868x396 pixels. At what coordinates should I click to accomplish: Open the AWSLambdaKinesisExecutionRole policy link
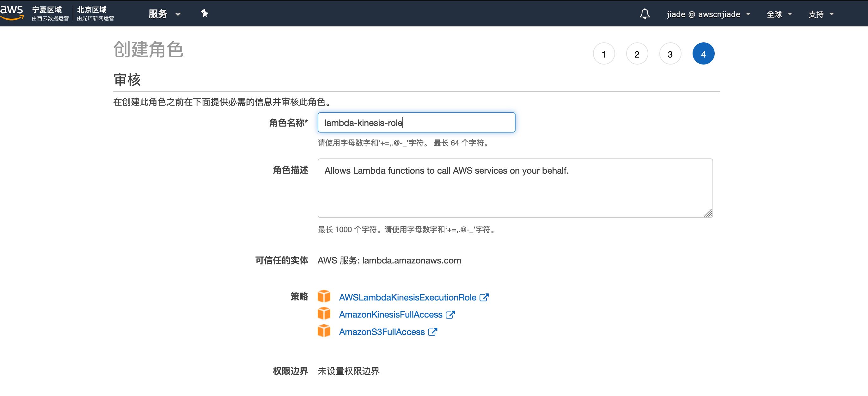[407, 297]
